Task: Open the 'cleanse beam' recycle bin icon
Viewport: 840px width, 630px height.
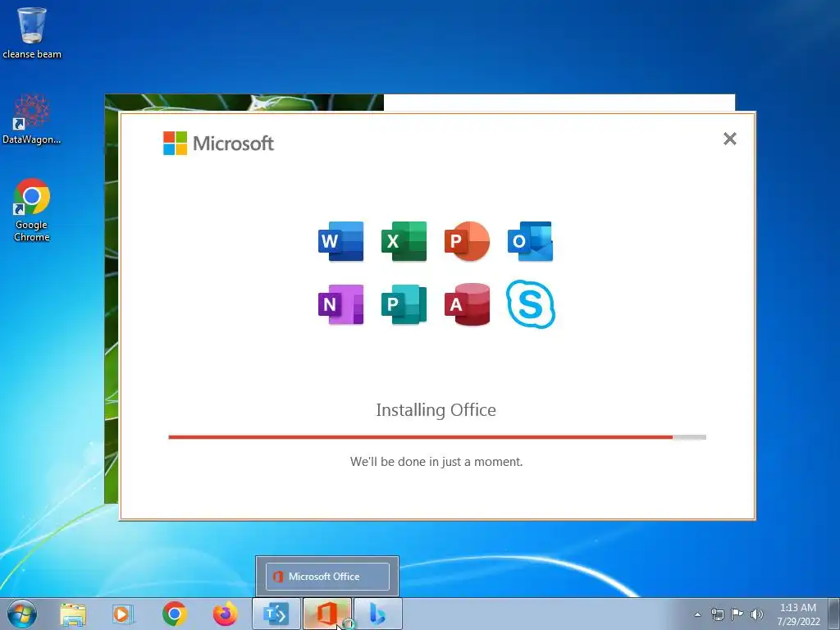Action: pos(32,33)
